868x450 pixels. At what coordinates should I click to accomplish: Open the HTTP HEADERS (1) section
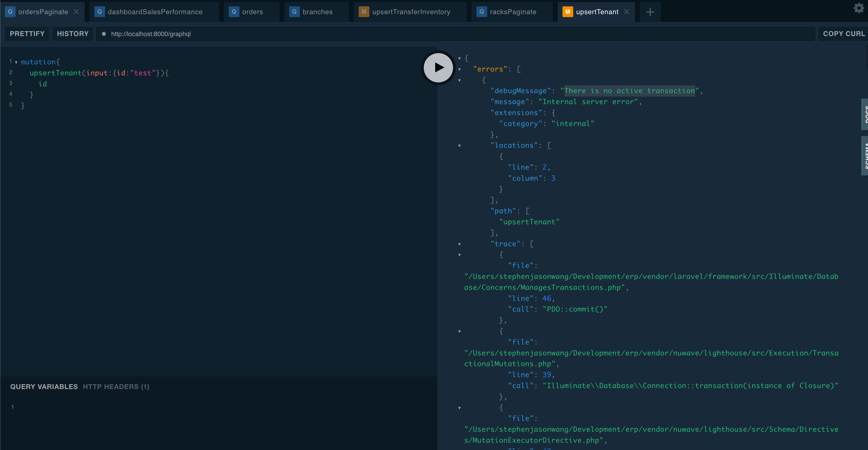[x=116, y=386]
